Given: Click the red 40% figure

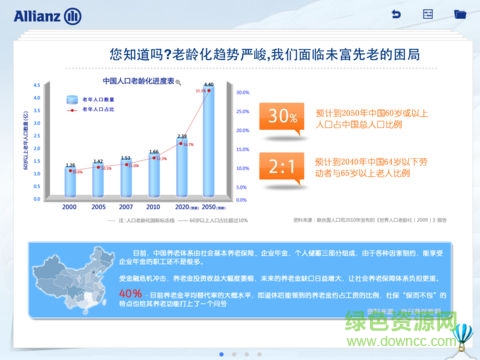Looking at the screenshot, I should tap(130, 294).
